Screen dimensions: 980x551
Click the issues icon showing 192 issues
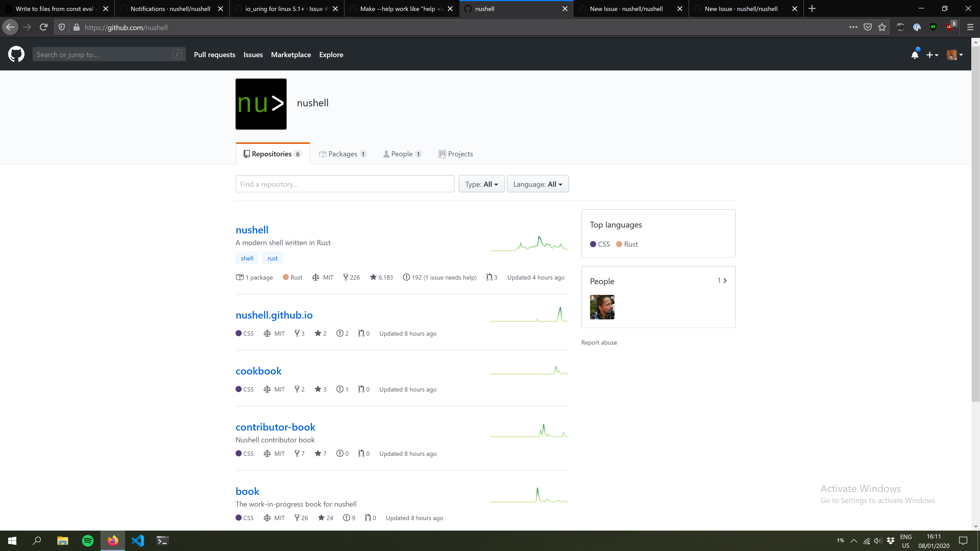pos(406,277)
